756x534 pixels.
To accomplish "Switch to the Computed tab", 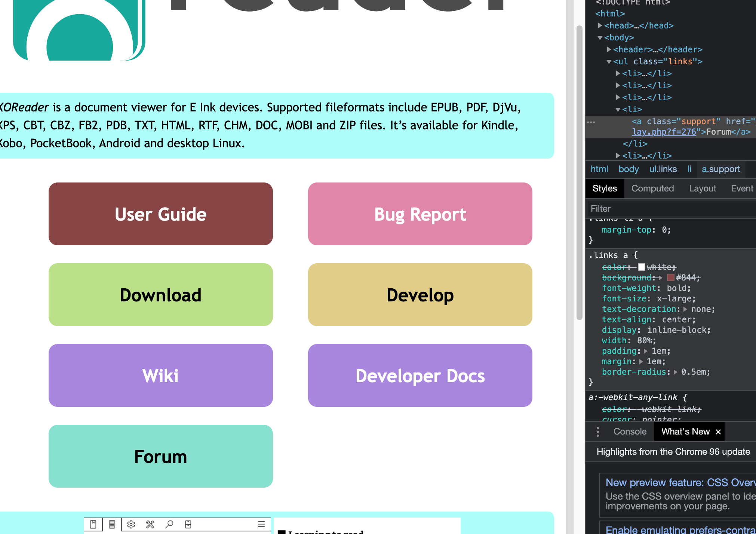I will click(652, 188).
